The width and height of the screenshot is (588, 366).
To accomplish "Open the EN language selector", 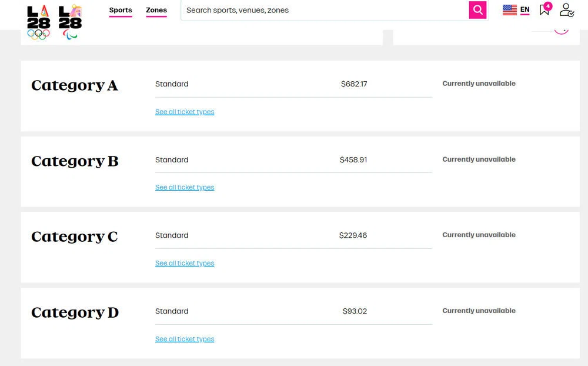I will click(x=524, y=10).
